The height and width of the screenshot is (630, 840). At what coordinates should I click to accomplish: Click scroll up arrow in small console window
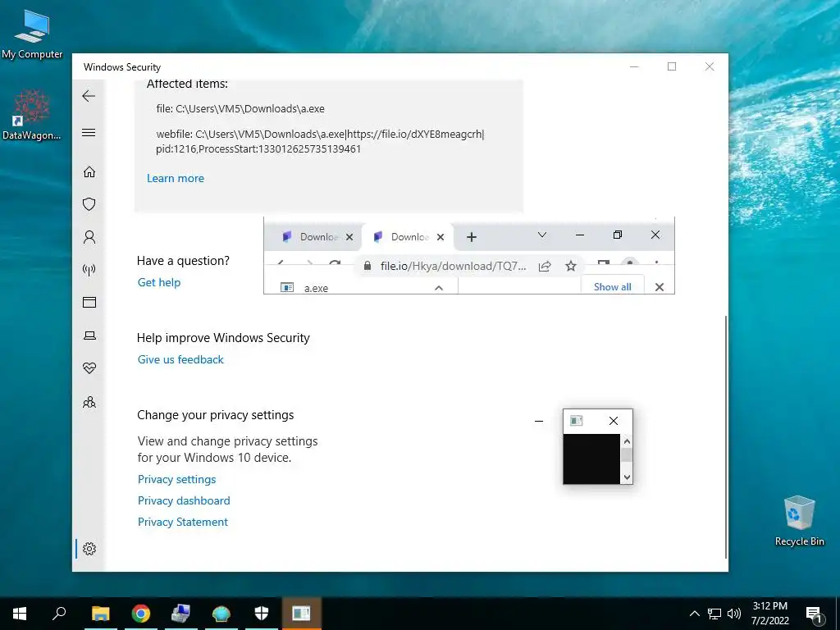(627, 441)
